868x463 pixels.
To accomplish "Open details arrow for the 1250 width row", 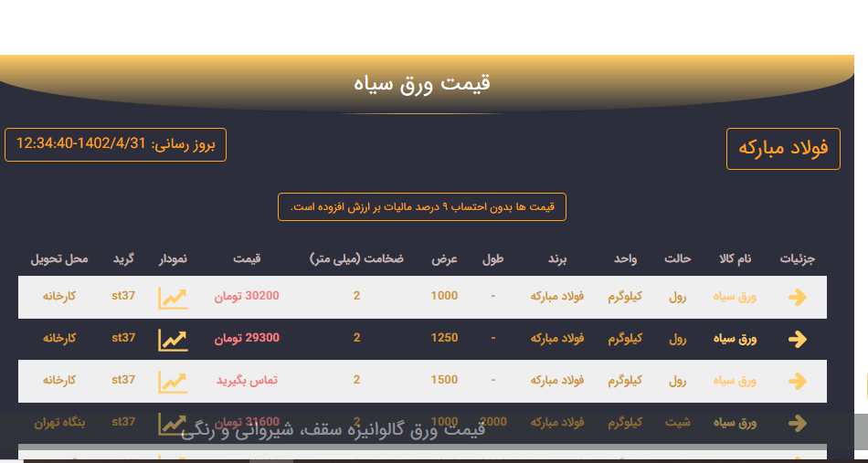I will pyautogui.click(x=797, y=339).
